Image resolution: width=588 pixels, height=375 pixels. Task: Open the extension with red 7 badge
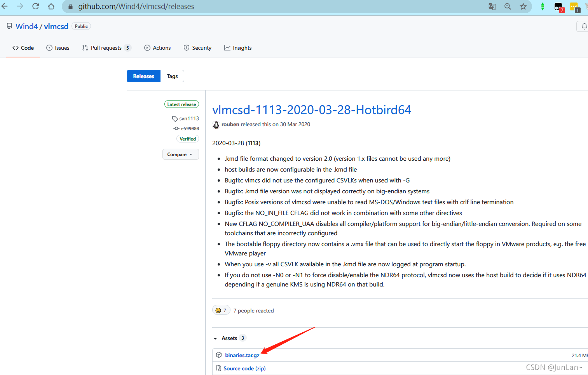point(559,7)
